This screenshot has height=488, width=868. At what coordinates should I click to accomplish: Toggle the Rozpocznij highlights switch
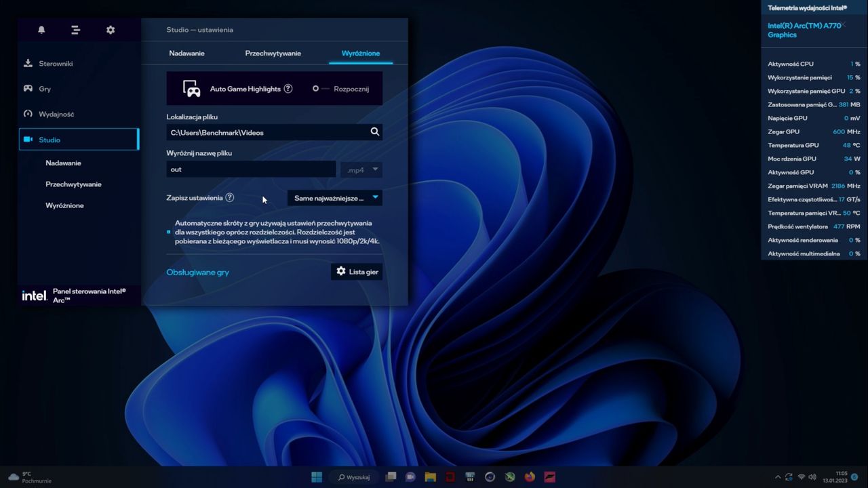pyautogui.click(x=321, y=89)
